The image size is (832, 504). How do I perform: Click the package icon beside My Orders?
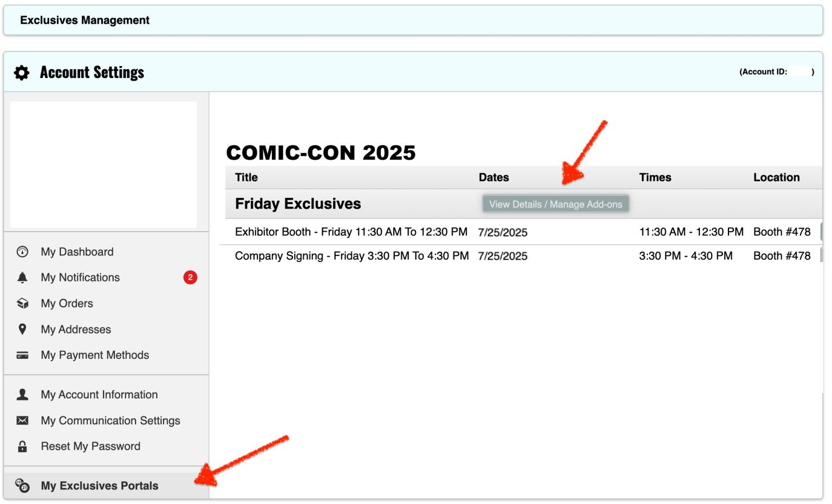point(22,303)
